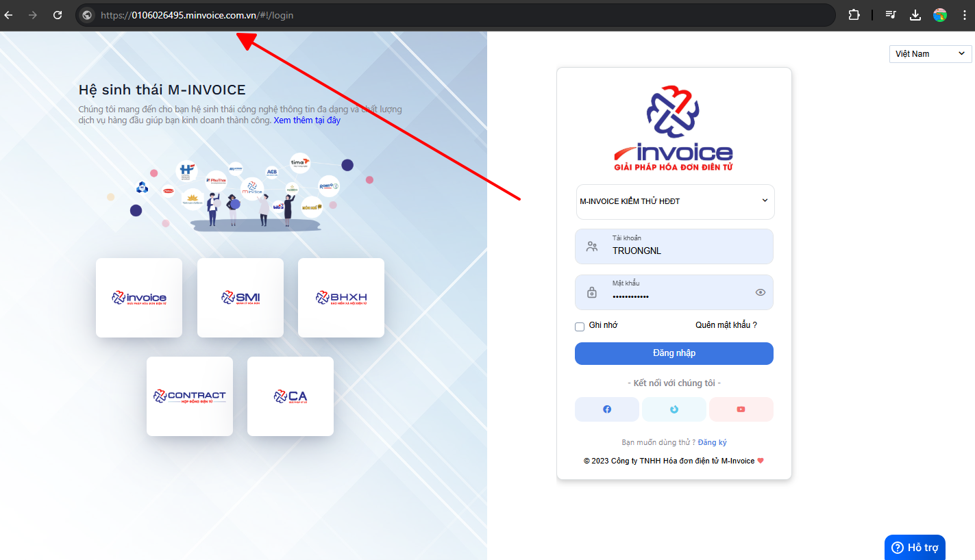Click the Tài khoản username field
975x560 pixels.
pos(674,246)
